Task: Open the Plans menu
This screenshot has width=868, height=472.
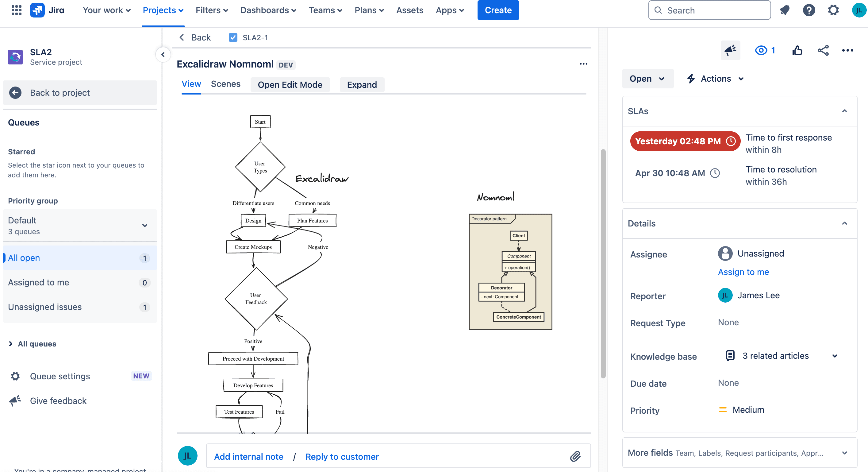Action: pos(369,10)
